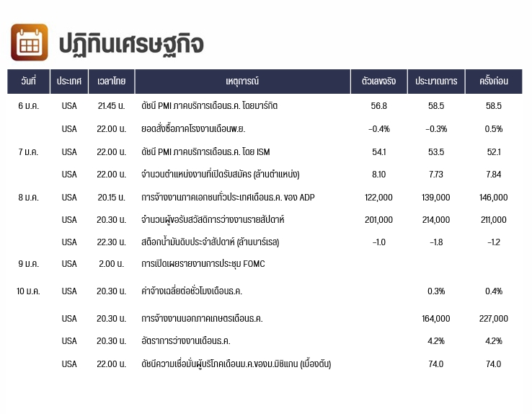The image size is (532, 414).
Task: Click the forecast value 164,000
Action: click(436, 319)
